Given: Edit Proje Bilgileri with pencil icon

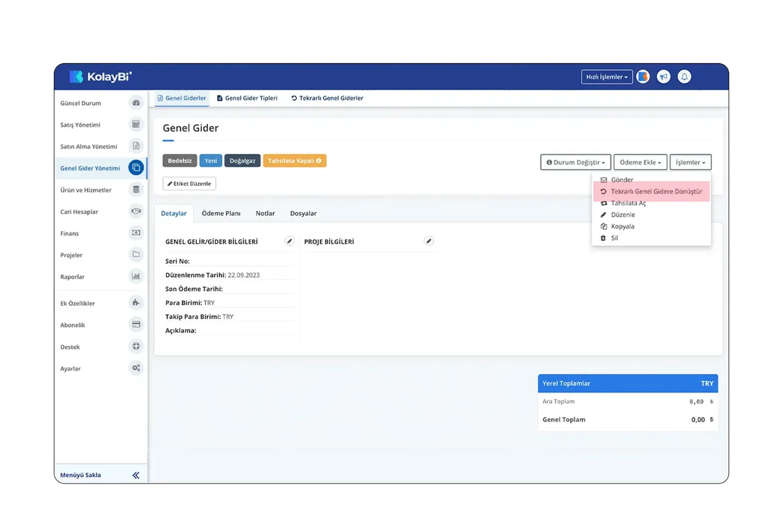Looking at the screenshot, I should [x=429, y=242].
